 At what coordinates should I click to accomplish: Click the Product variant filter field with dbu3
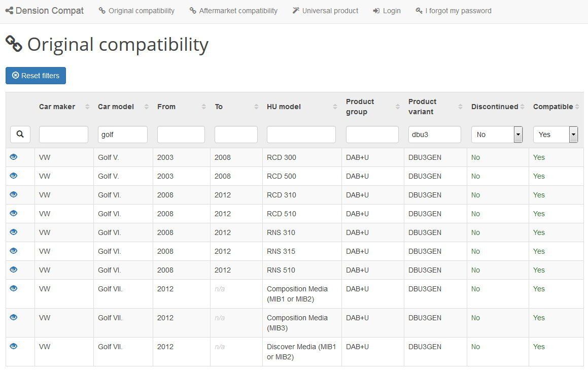click(434, 134)
